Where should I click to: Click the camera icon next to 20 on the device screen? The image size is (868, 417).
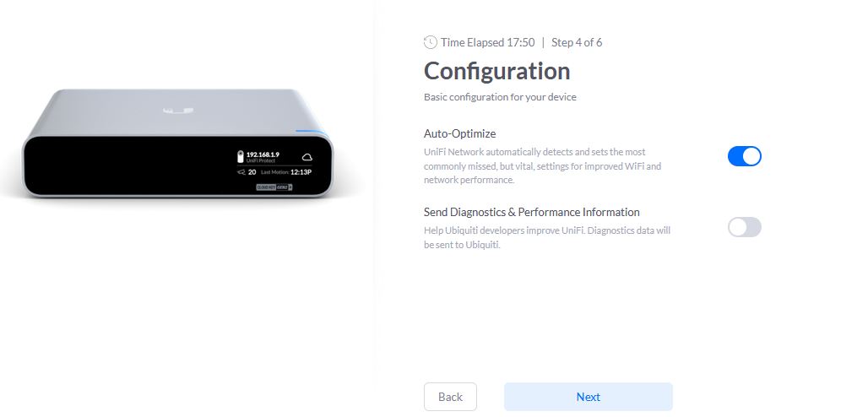pos(241,172)
